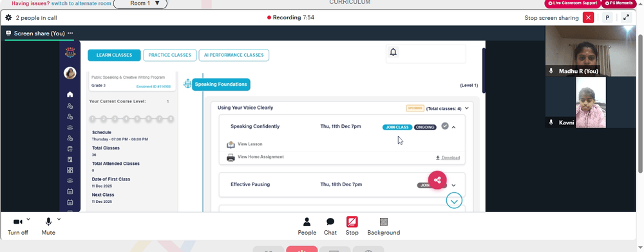Viewport: 644px width, 252px height.
Task: Open camera options chevron
Action: tap(28, 219)
